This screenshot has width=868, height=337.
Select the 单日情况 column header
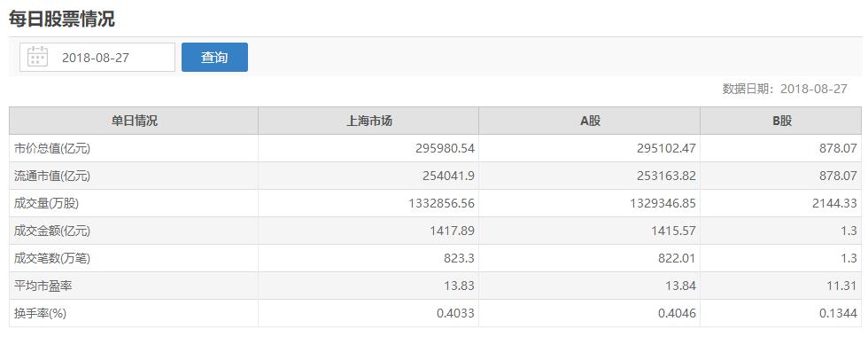(134, 121)
